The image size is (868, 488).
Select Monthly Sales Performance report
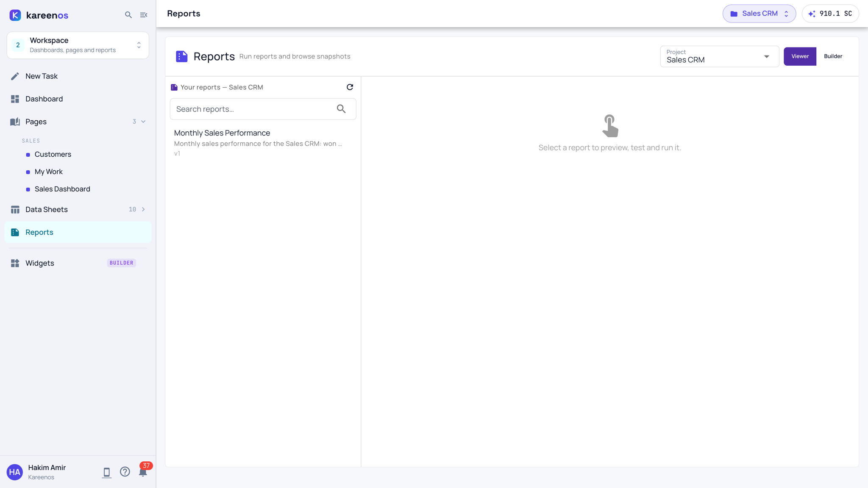tap(263, 143)
